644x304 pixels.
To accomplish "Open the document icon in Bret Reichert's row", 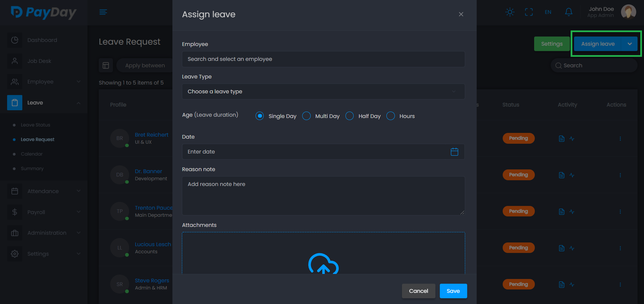I will pyautogui.click(x=562, y=139).
